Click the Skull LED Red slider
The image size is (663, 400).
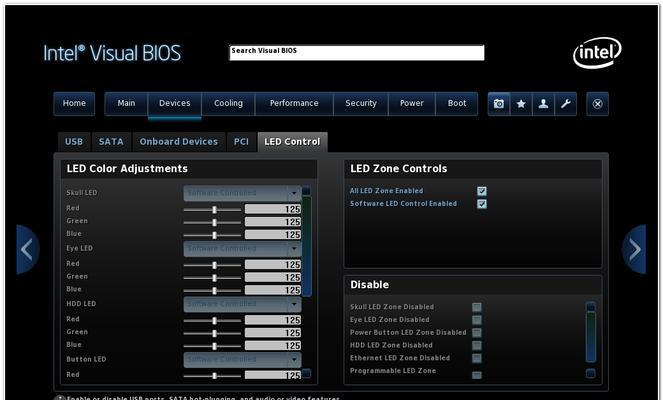[x=212, y=209]
